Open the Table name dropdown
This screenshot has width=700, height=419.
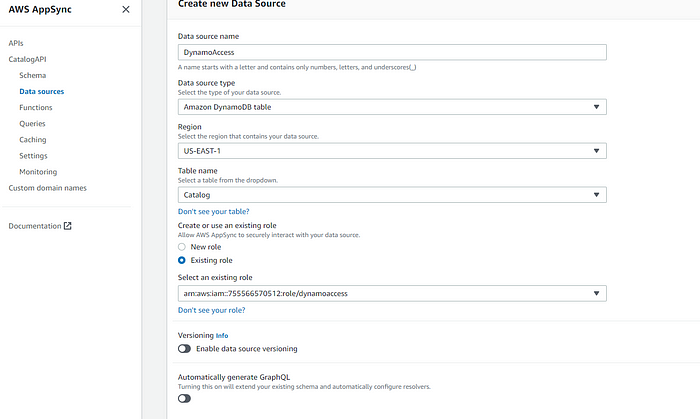391,195
